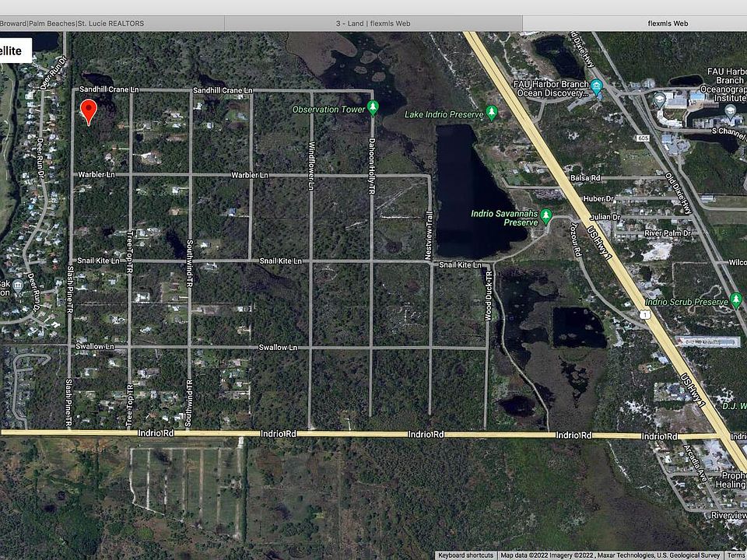Open FAU Harbor Branch Ocean Discovery museum pin
Viewport: 747px width, 560px height.
point(597,86)
